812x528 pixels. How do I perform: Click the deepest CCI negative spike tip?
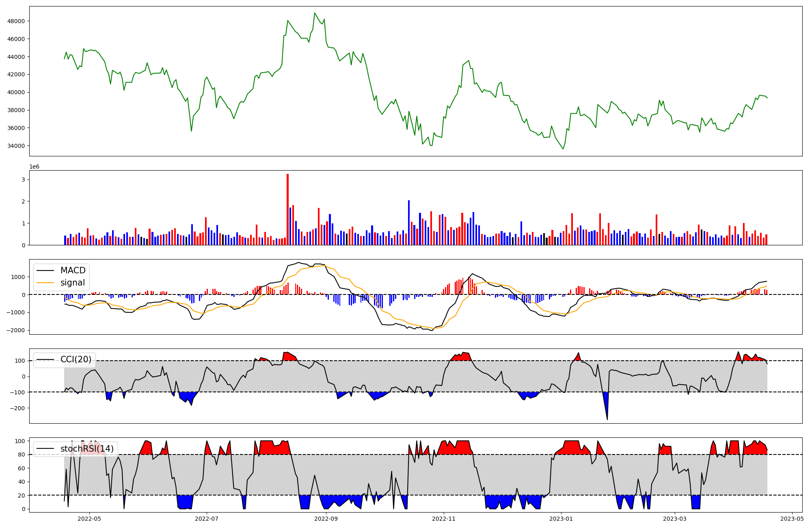point(607,420)
